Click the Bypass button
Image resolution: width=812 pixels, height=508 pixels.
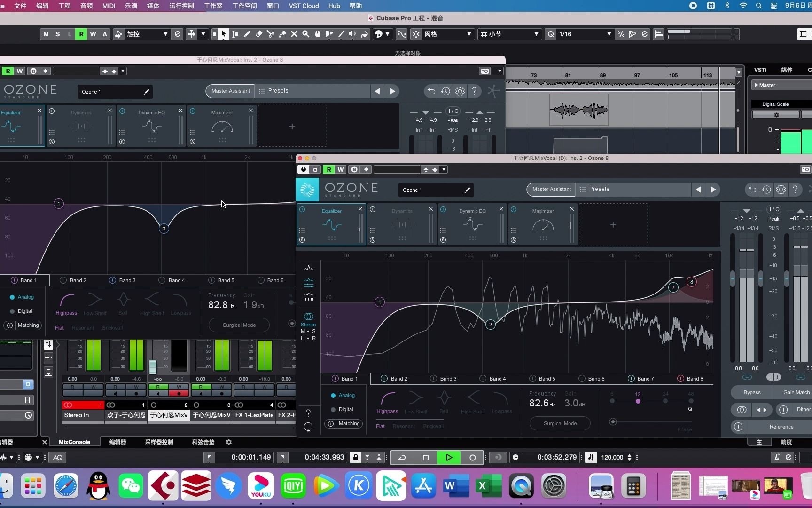752,392
